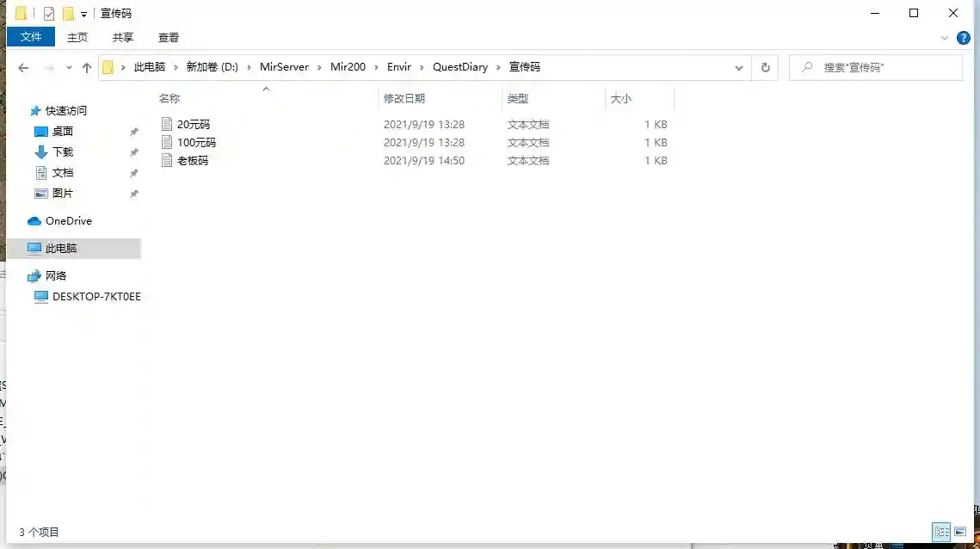Open the recent locations dropdown
This screenshot has height=549, width=980.
(69, 67)
